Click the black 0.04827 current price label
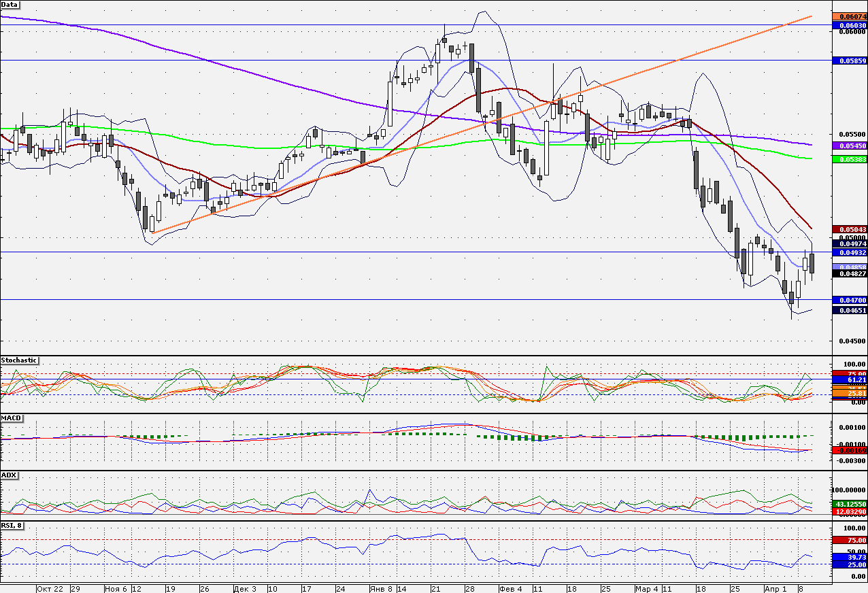The image size is (868, 593). point(850,273)
